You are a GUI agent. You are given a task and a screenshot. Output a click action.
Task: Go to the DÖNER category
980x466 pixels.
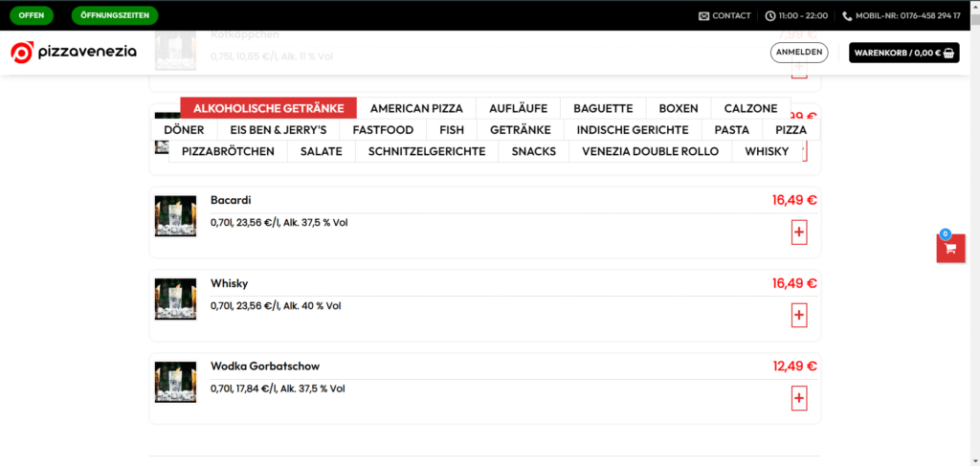click(184, 130)
